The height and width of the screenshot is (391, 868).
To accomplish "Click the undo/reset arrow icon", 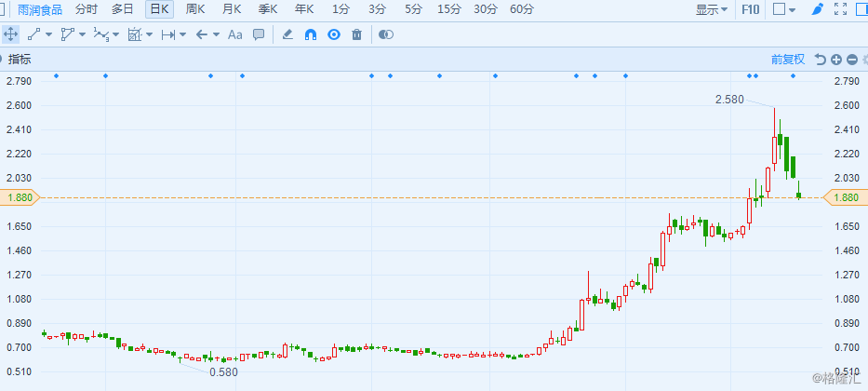I will pyautogui.click(x=821, y=60).
